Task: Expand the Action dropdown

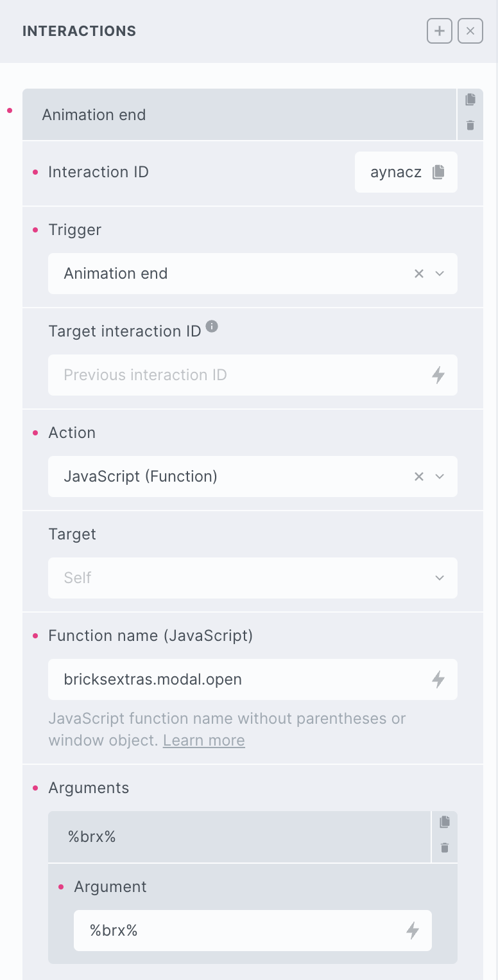Action: tap(440, 477)
